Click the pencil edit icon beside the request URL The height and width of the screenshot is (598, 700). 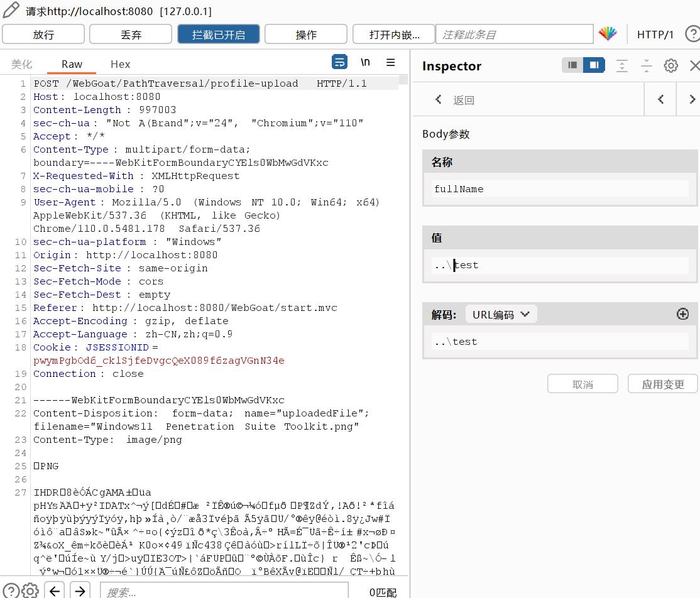point(11,10)
